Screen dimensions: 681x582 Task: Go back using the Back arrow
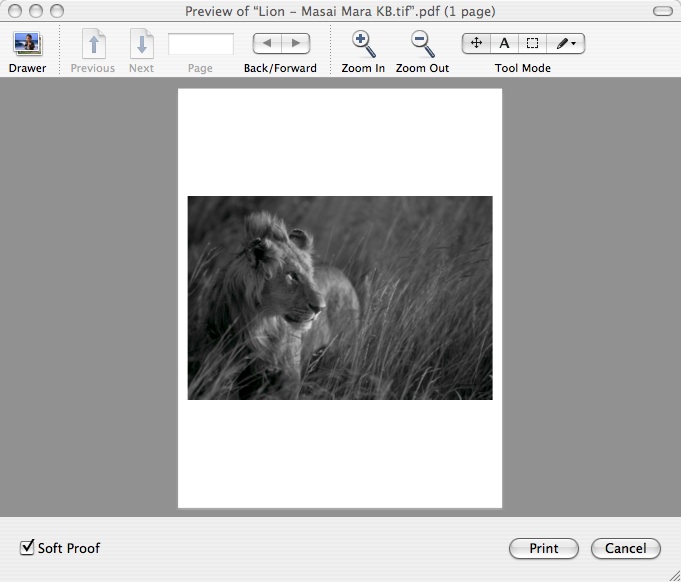tap(267, 43)
